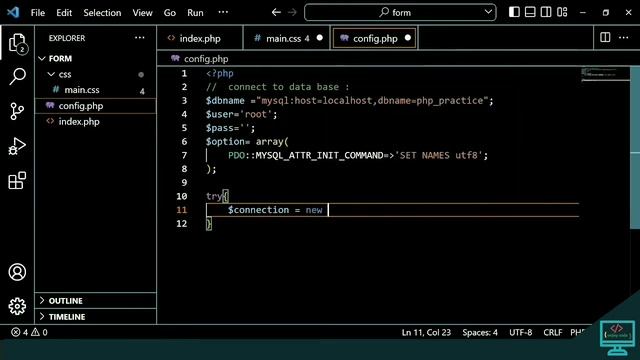Open Customize Layout icon
The height and width of the screenshot is (360, 640).
tap(562, 12)
